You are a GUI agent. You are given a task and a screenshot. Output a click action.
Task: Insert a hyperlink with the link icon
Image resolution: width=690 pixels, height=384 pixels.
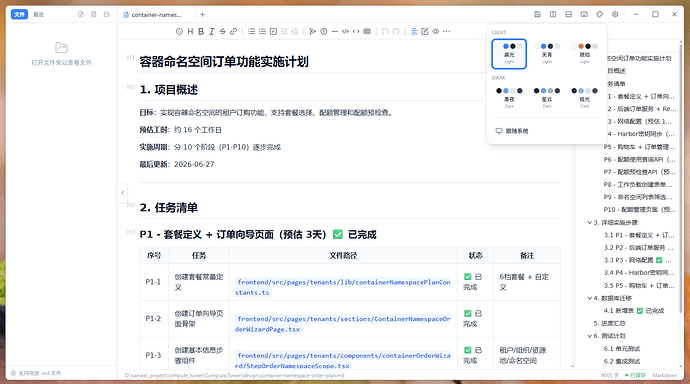(234, 31)
